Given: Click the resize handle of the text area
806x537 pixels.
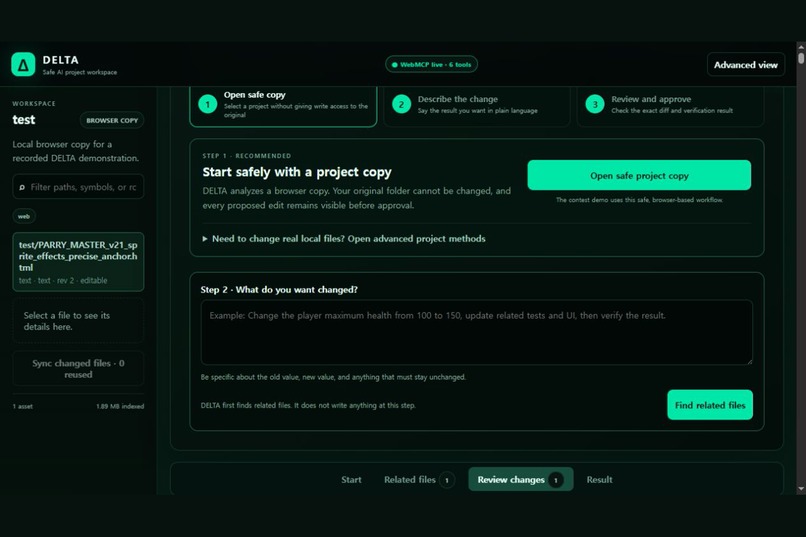Looking at the screenshot, I should pyautogui.click(x=749, y=361).
